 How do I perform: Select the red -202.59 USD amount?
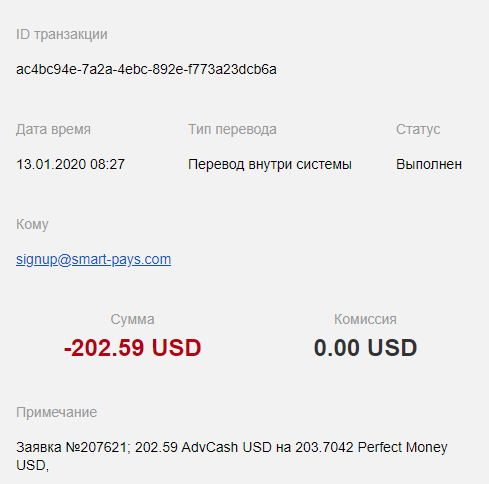[132, 348]
